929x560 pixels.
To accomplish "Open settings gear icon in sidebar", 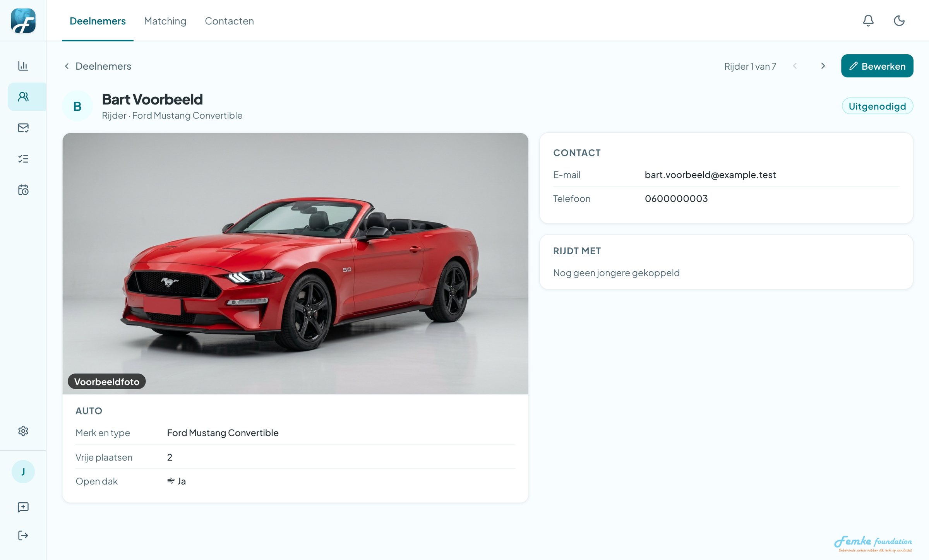I will pos(23,431).
